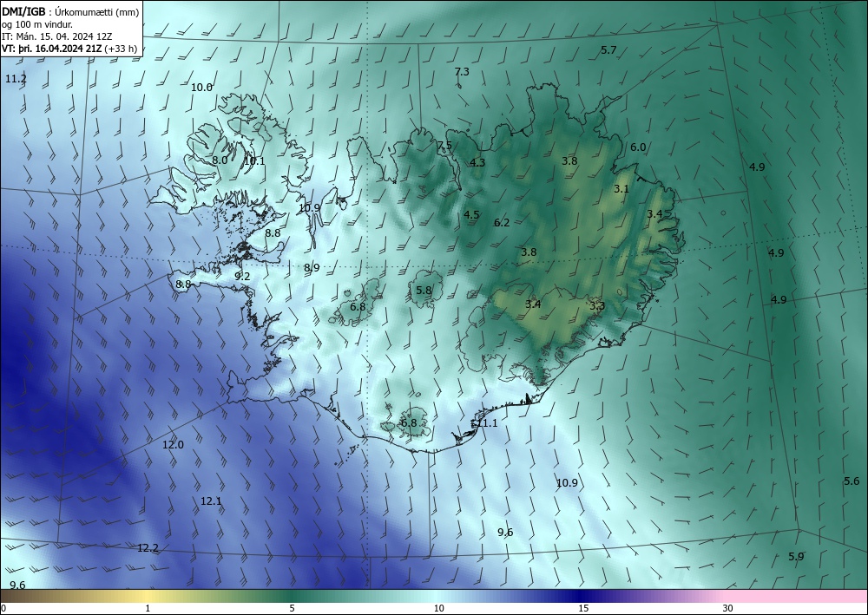Click the 'DMI/IGB : Úrkomumætti (mm)' title text
The height and width of the screenshot is (615, 868).
(70, 12)
